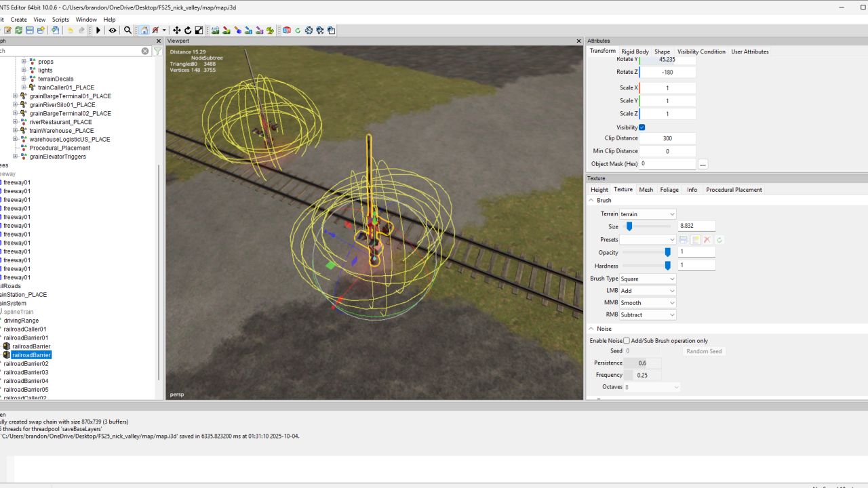The width and height of the screenshot is (868, 488).
Task: Open the Brush Type dropdown
Action: coord(648,279)
